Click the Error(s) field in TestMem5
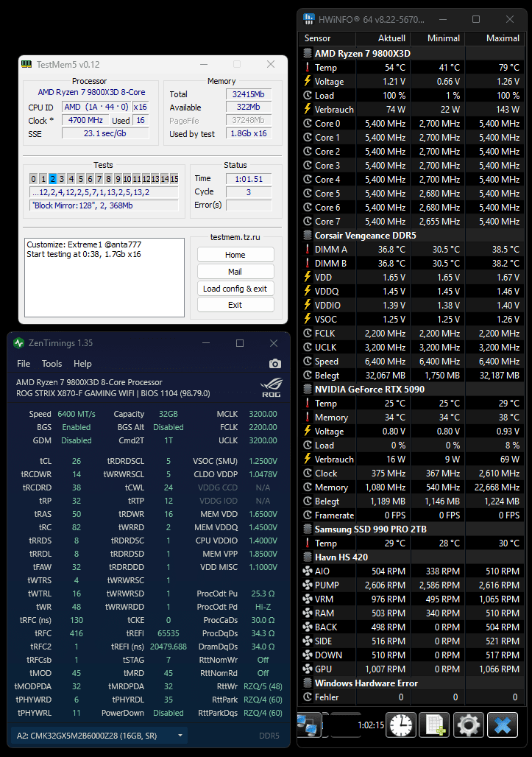532x757 pixels. (249, 205)
